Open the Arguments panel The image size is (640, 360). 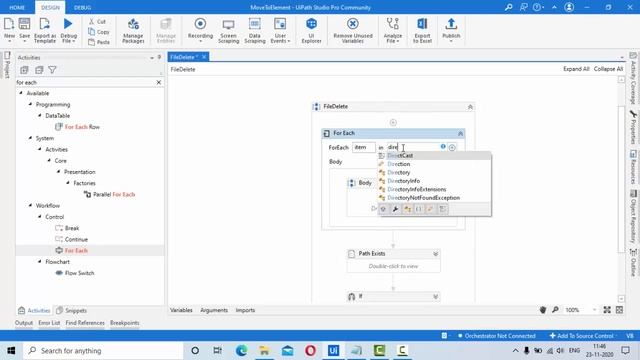point(214,310)
